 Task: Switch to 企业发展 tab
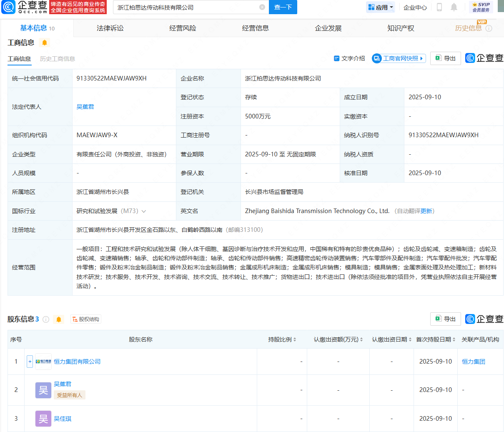click(x=328, y=28)
